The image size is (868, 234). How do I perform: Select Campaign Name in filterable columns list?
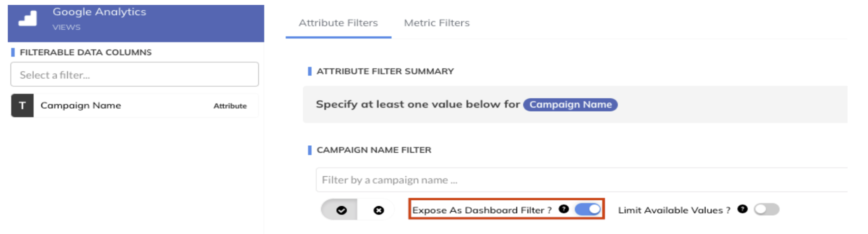pos(134,106)
